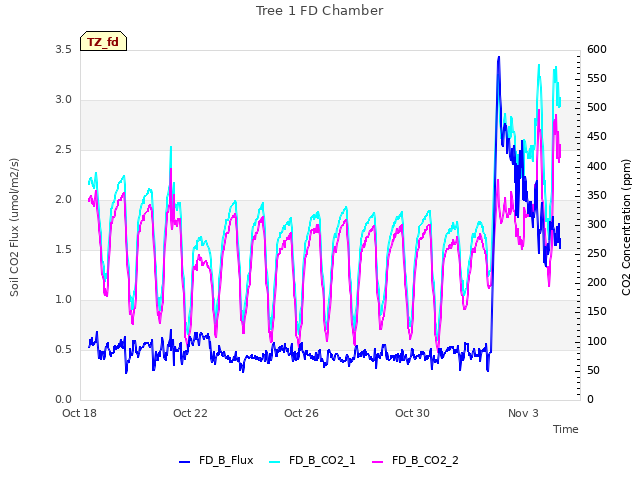The height and width of the screenshot is (480, 640).
Task: Click the 300 right axis tick label
Action: coord(597,224)
